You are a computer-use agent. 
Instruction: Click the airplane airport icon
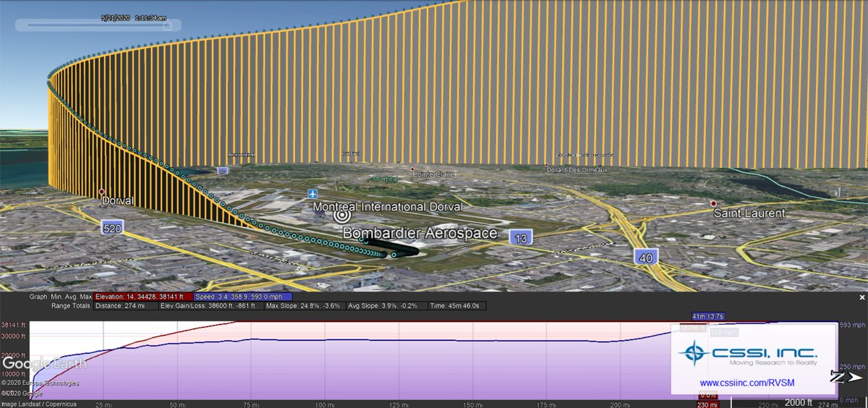(312, 194)
